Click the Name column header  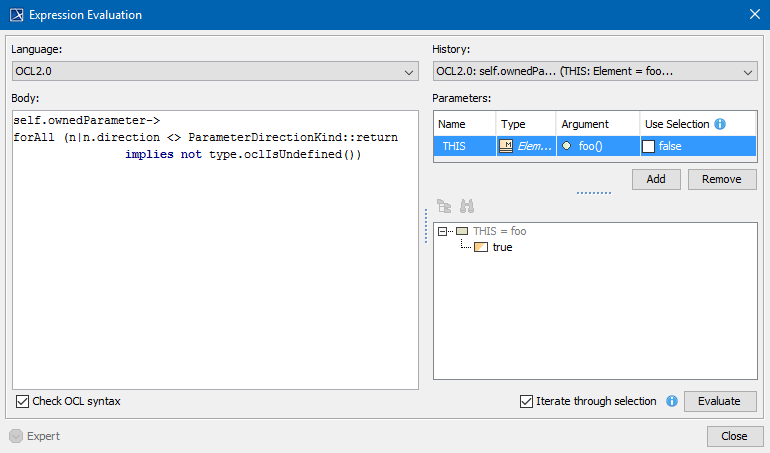[465, 124]
